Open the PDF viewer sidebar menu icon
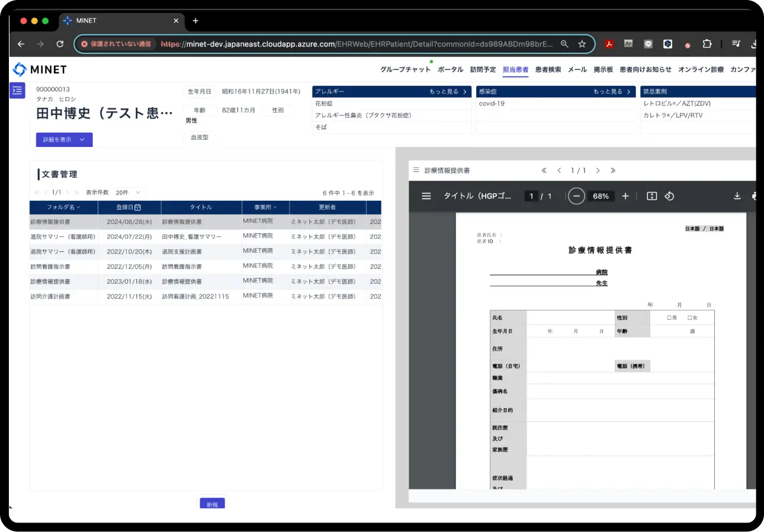The image size is (764, 532). (x=426, y=196)
